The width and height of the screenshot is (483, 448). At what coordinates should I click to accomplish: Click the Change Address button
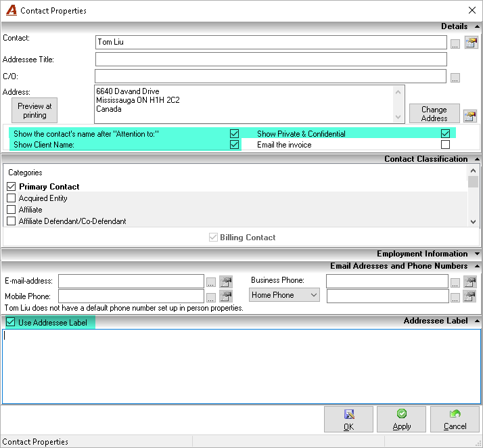click(434, 114)
